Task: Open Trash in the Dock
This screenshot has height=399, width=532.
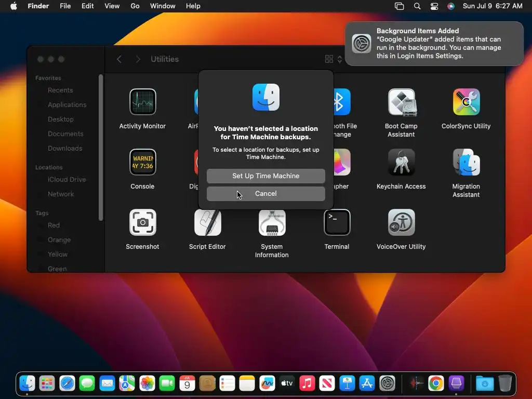Action: pos(505,383)
